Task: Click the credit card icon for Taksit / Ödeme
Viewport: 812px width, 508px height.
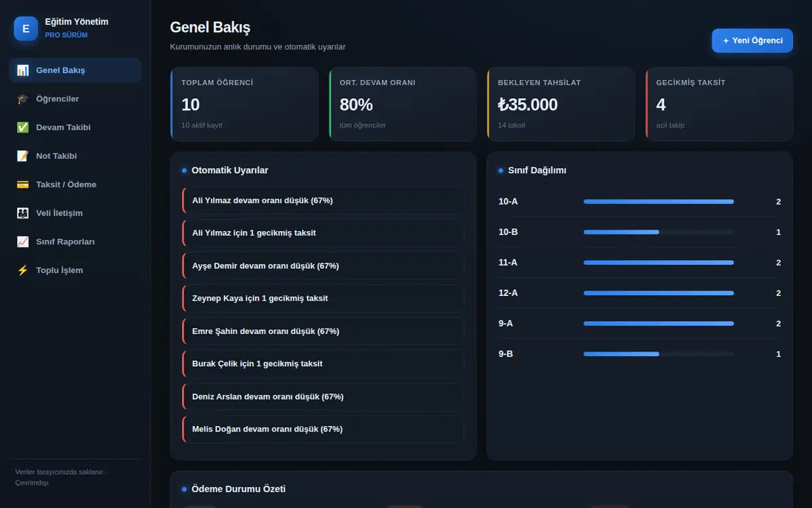Action: 23,184
